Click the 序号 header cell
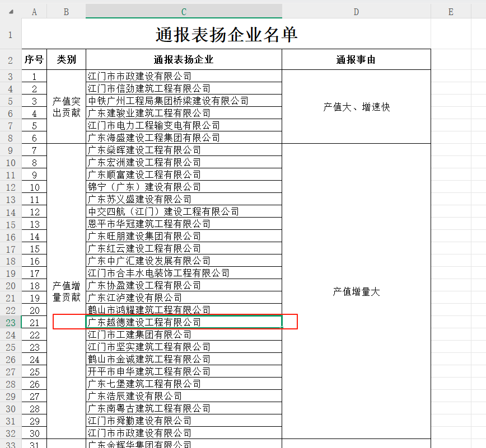The width and height of the screenshot is (486, 448). pos(34,60)
